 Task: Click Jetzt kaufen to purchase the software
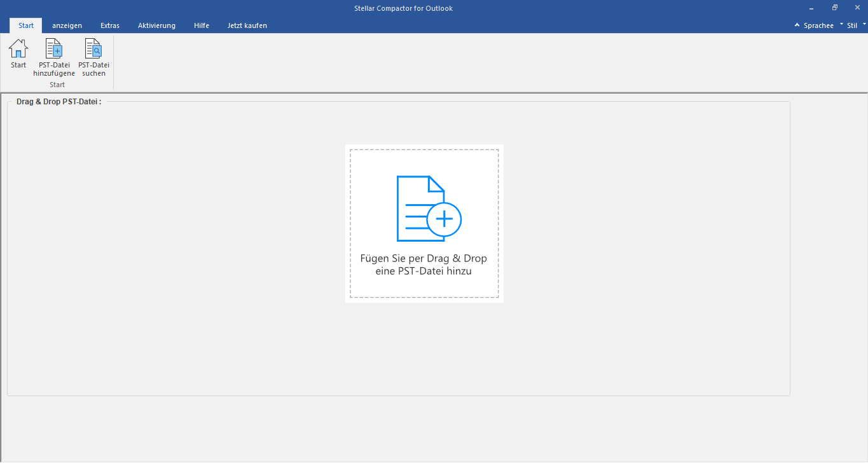(x=247, y=25)
